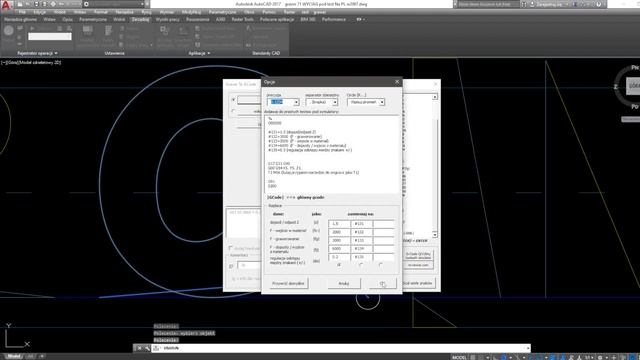Click the 6000 field in dojazdu / wyjścia row
The width and height of the screenshot is (640, 360).
(x=339, y=249)
